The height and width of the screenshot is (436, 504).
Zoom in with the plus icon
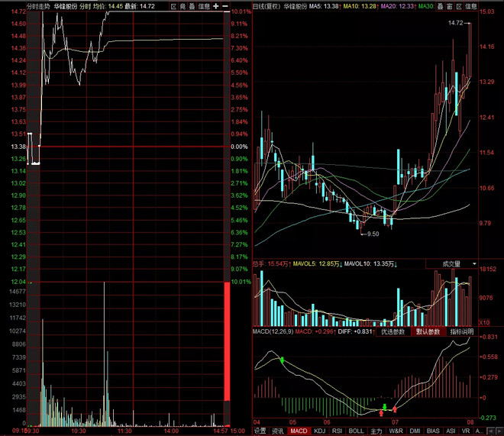(216, 6)
